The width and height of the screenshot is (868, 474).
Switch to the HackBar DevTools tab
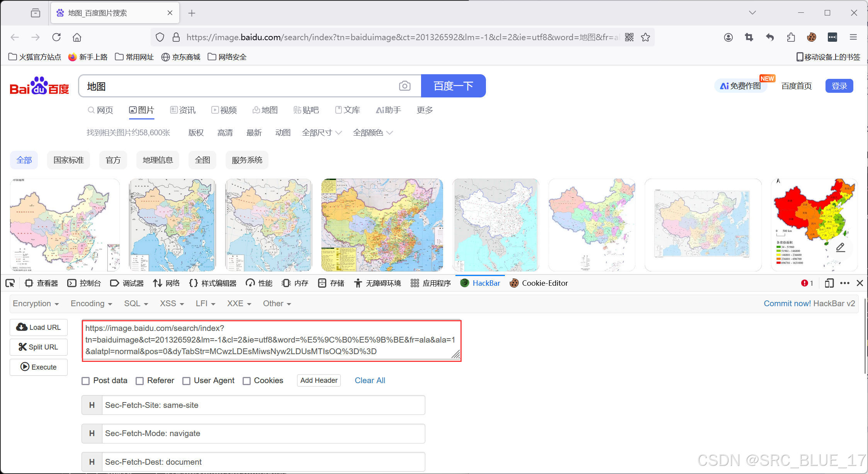click(481, 283)
